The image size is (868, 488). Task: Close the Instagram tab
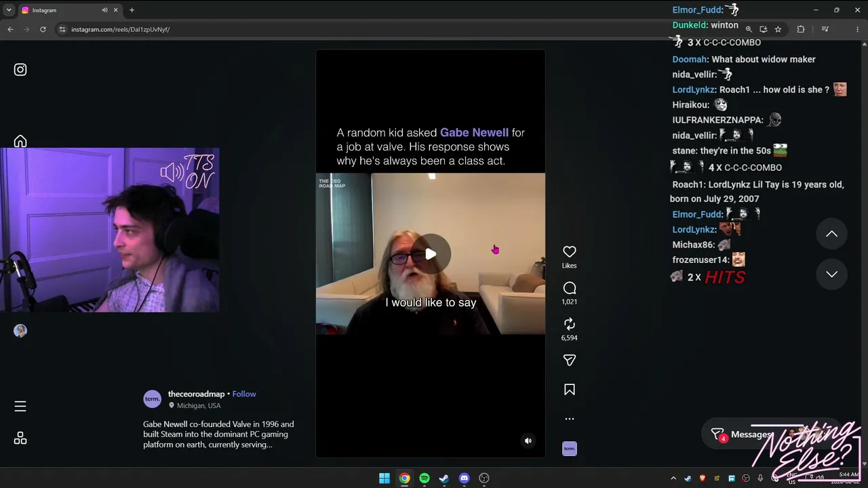coord(116,10)
